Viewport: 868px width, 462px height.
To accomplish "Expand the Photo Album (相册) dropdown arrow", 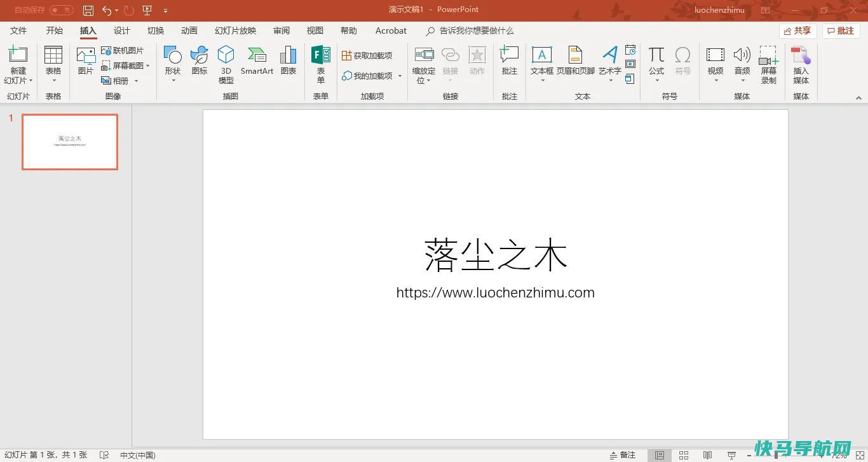I will 136,81.
